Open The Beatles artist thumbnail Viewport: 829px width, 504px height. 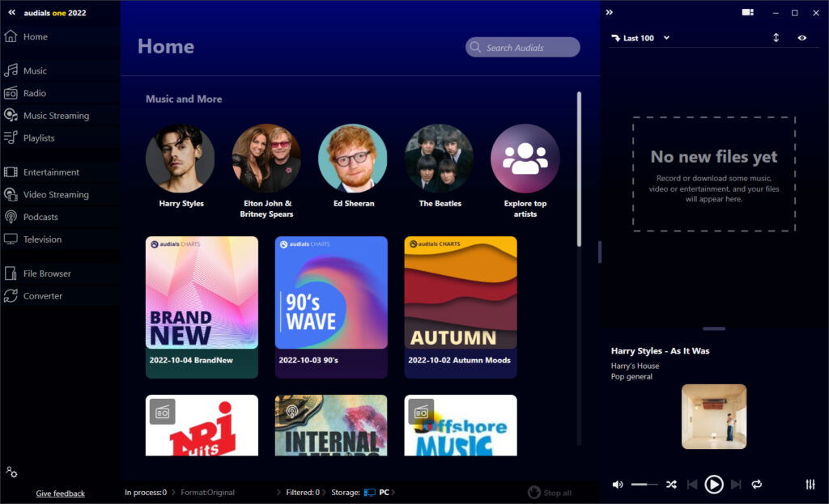(439, 158)
